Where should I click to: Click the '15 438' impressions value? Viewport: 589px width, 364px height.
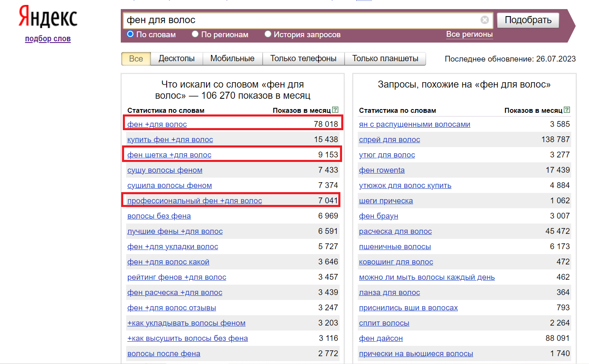[326, 139]
